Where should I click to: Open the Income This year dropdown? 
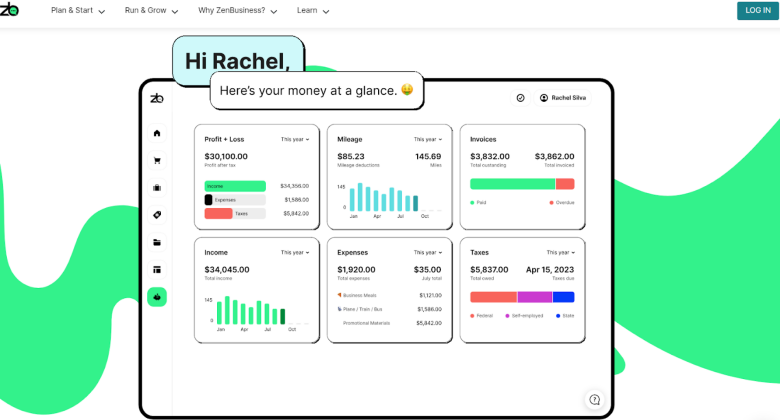click(295, 253)
